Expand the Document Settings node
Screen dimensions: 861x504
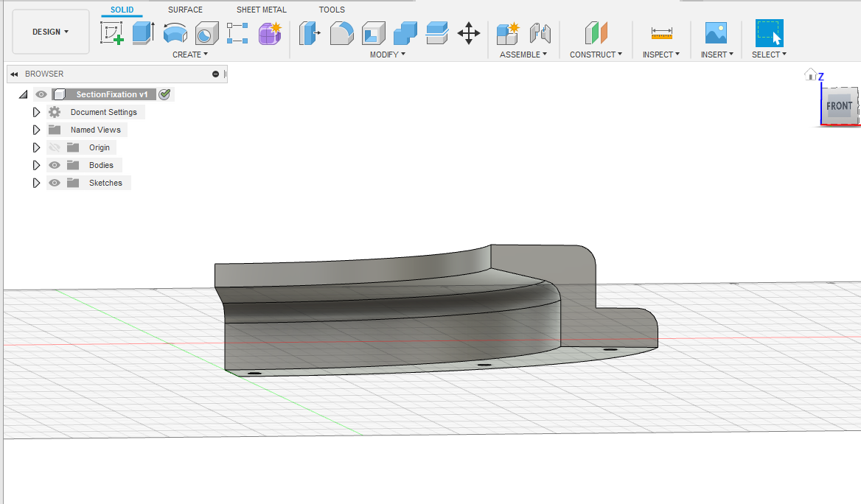pos(36,112)
